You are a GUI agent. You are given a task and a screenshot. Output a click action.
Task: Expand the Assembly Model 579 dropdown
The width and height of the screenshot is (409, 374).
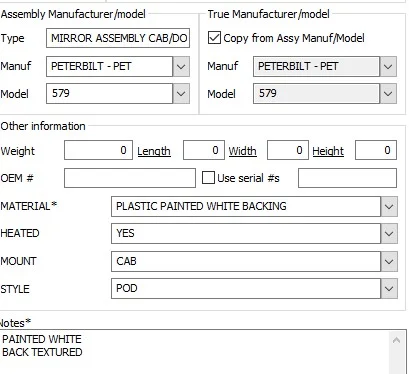pos(181,93)
